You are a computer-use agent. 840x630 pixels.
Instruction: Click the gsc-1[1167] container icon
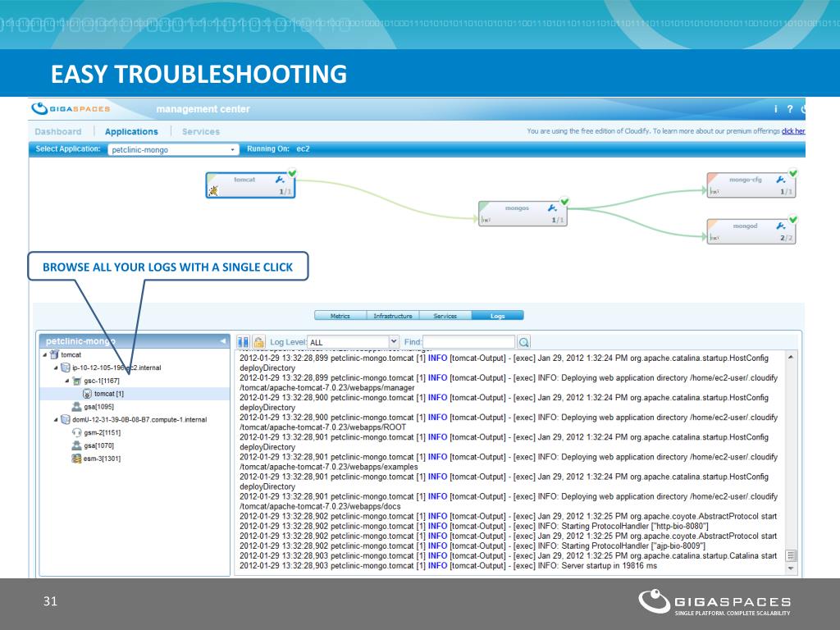click(x=76, y=381)
